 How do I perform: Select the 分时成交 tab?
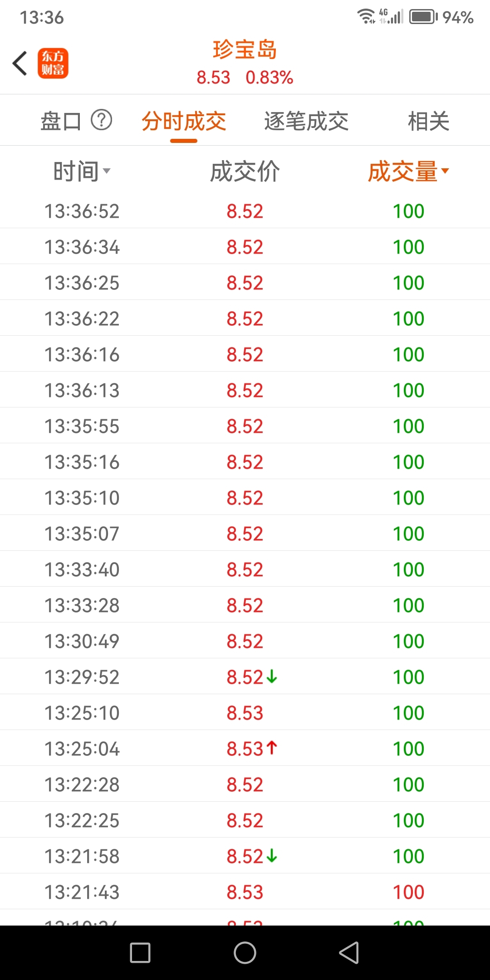[x=184, y=122]
